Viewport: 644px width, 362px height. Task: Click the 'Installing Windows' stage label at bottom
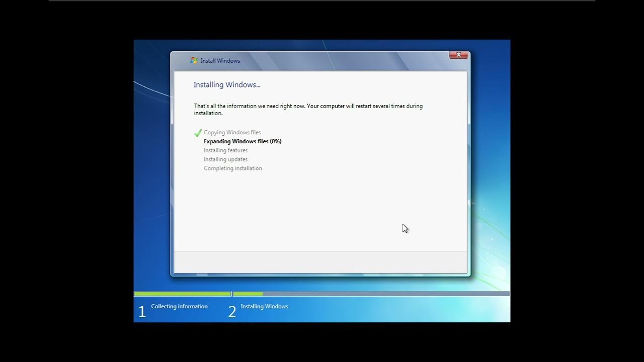(264, 306)
